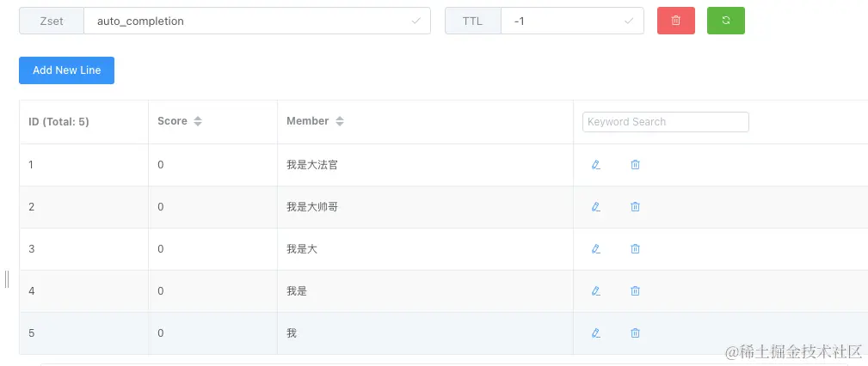Focus the auto_completion key name field

point(257,21)
